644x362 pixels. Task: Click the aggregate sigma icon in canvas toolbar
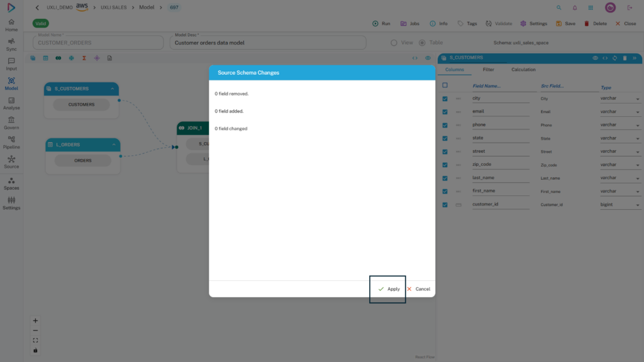[x=84, y=58]
